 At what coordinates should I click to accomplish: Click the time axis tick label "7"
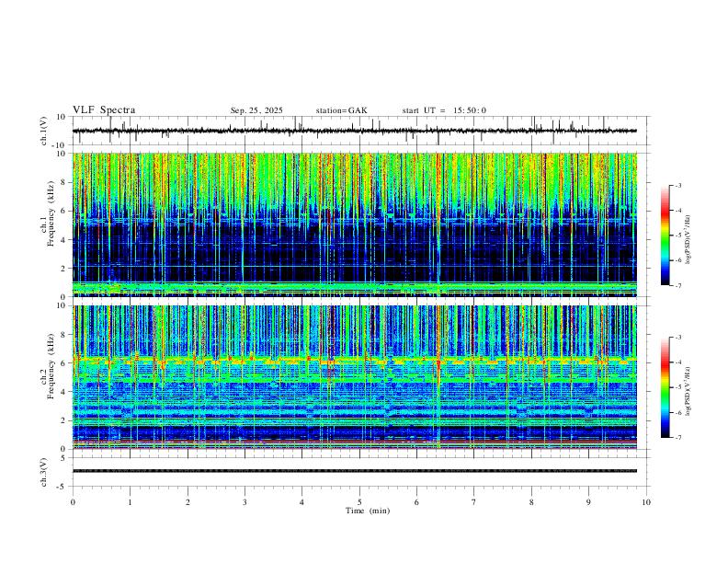[474, 502]
